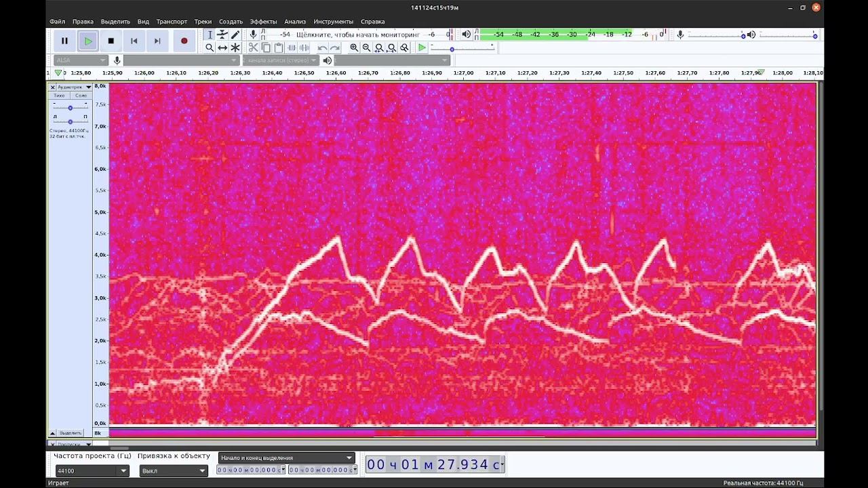This screenshot has width=868, height=488.
Task: Click the Play-at-speed green arrow
Action: [x=422, y=47]
